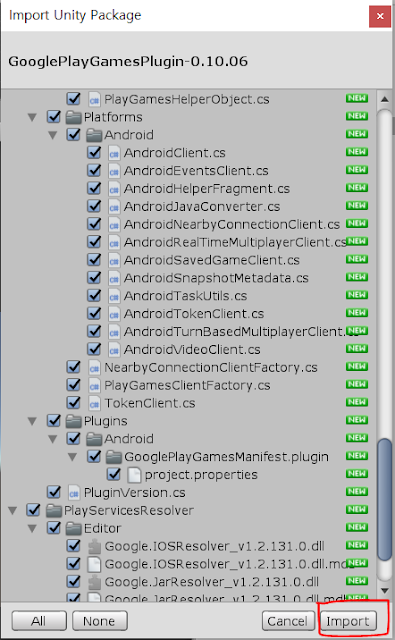Screen dimensions: 395x640
Task: Click NEW badge for AndroidSnapshotMetadata.cs
Action: click(x=357, y=277)
